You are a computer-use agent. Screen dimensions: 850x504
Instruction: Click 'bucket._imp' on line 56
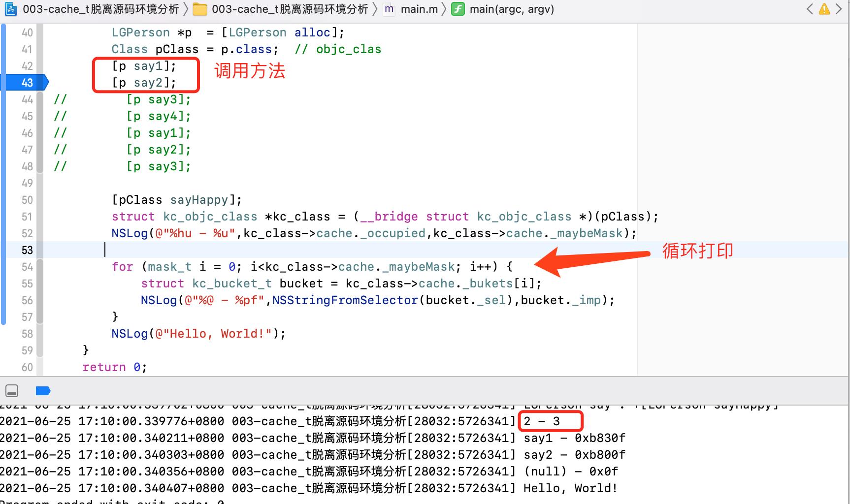click(561, 300)
